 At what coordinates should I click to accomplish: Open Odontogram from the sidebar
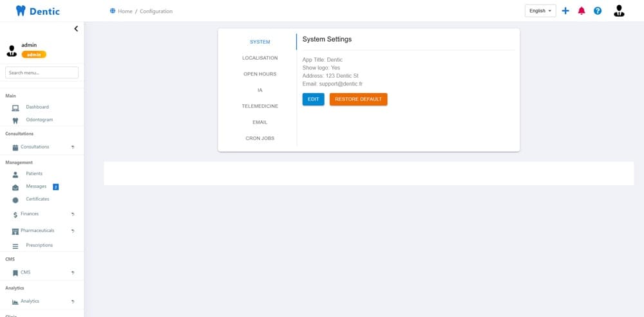(x=39, y=120)
